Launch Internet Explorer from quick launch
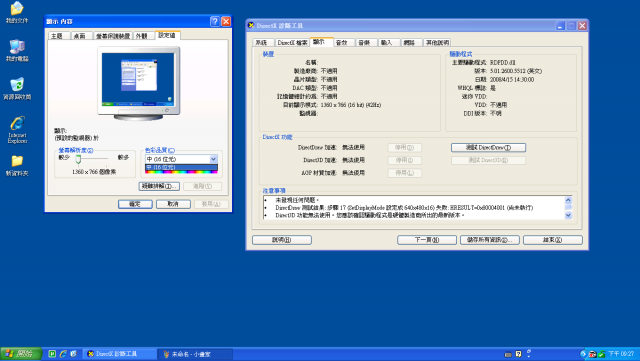 [x=63, y=354]
